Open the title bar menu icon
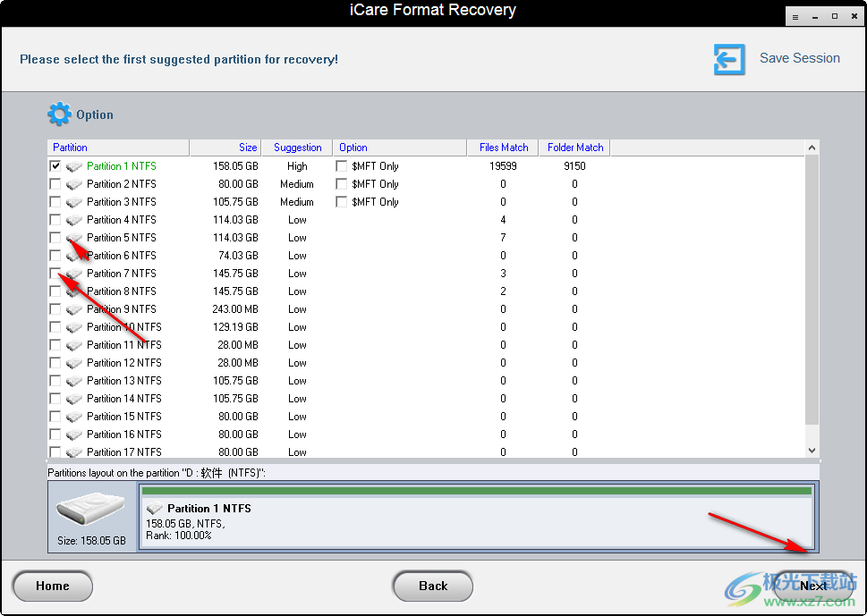The height and width of the screenshot is (616, 867). pyautogui.click(x=795, y=17)
